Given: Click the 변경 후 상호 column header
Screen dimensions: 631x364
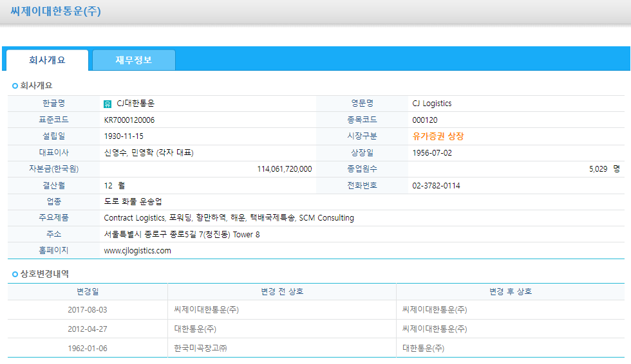Looking at the screenshot, I should [511, 292].
